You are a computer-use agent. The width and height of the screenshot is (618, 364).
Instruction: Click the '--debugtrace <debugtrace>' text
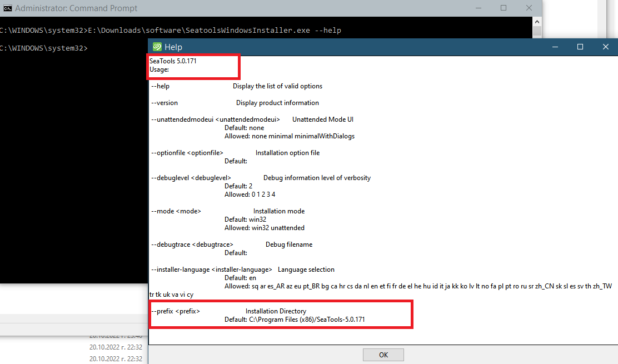click(x=192, y=245)
